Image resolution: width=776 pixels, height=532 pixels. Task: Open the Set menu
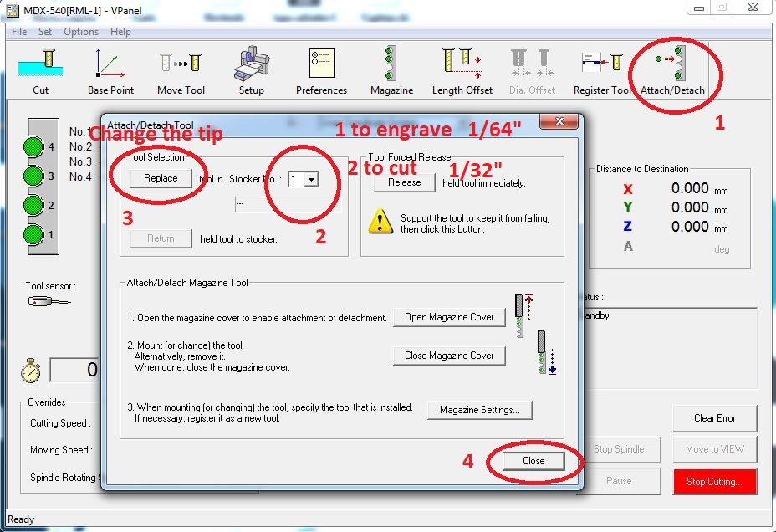click(x=45, y=32)
